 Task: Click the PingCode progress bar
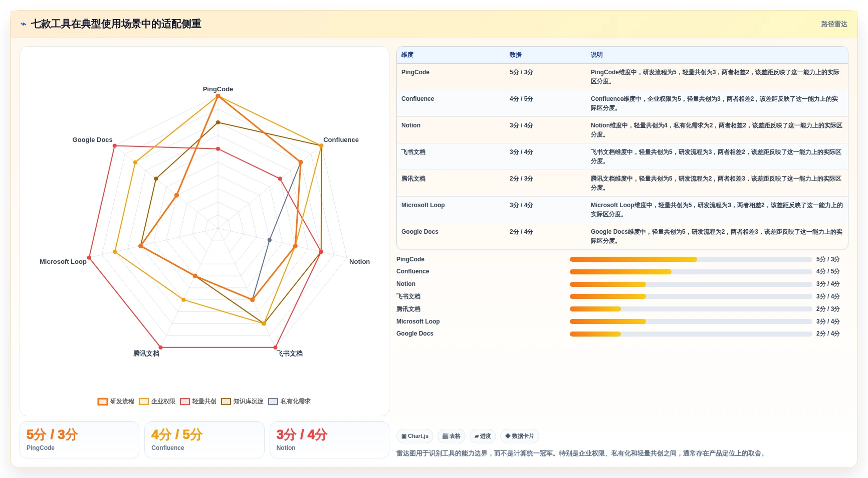click(x=691, y=259)
